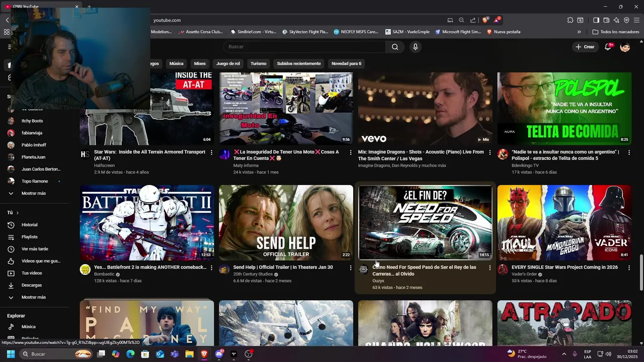Screen dimensions: 644x362
Task: Click the YouTube Buscar search field
Action: [x=304, y=47]
